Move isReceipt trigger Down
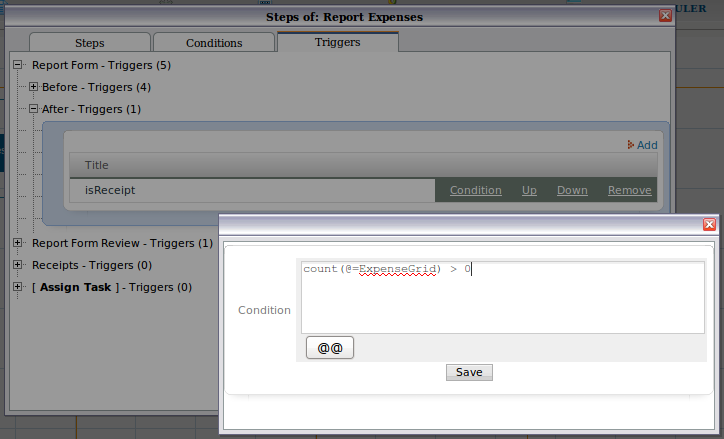 pyautogui.click(x=572, y=190)
